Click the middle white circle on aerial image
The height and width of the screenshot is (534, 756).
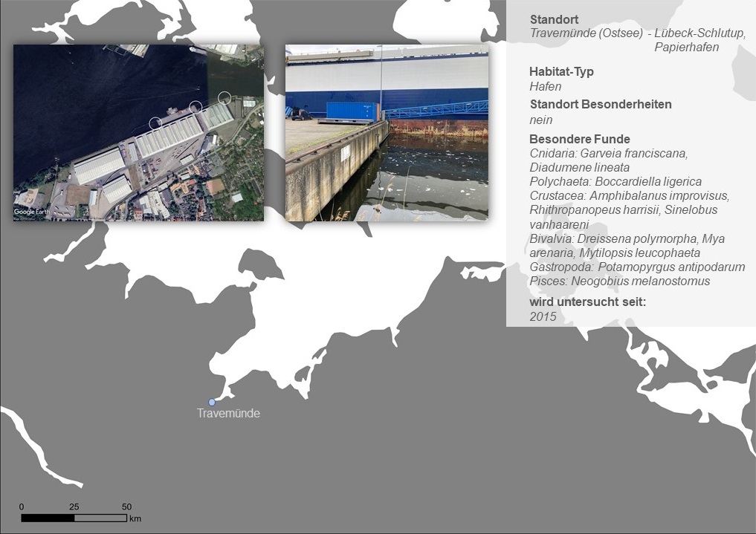pyautogui.click(x=196, y=107)
